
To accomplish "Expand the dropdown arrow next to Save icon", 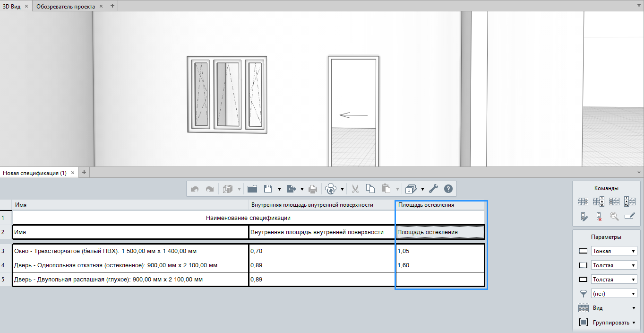I will click(279, 190).
